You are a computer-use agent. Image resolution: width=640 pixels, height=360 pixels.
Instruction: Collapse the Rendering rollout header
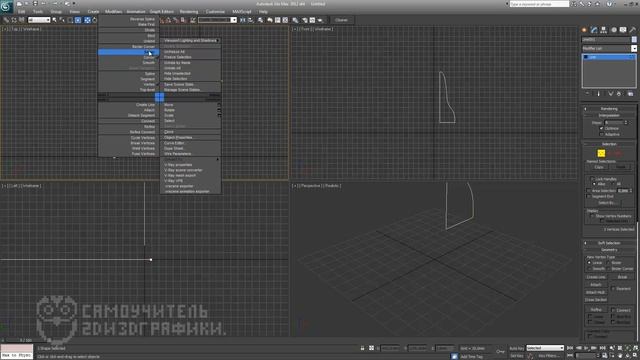click(x=609, y=109)
